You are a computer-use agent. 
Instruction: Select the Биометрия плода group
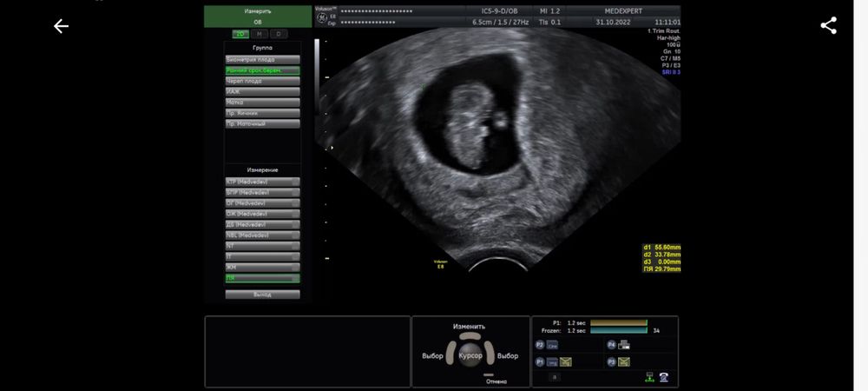coord(262,60)
